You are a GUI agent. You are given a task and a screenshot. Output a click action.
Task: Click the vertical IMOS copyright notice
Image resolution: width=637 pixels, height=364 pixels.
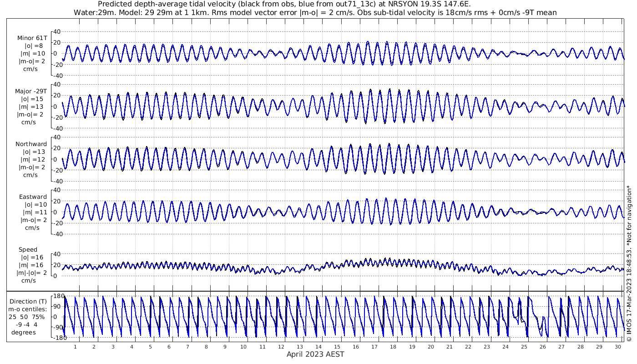point(629,263)
